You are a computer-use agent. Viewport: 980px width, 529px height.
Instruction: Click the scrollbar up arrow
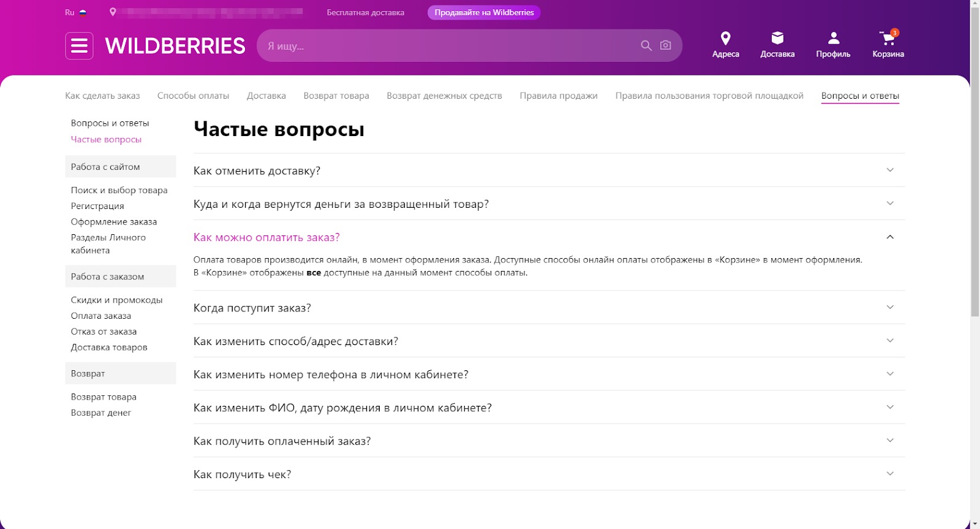point(975,4)
